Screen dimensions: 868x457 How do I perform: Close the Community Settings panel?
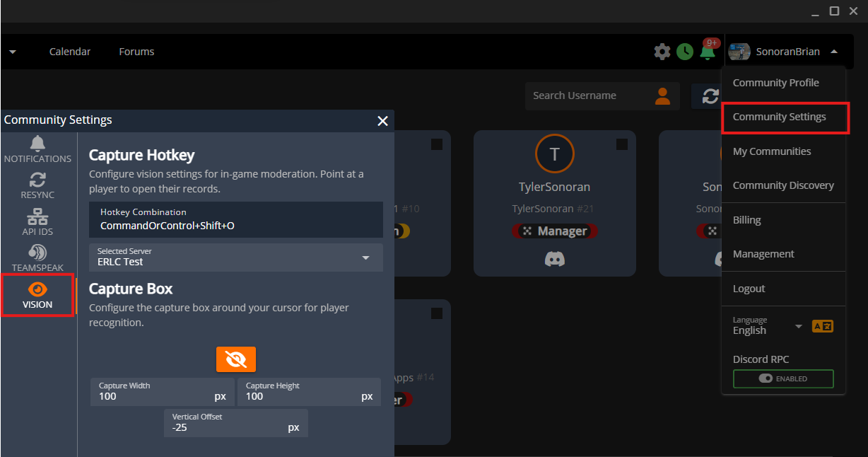click(382, 121)
